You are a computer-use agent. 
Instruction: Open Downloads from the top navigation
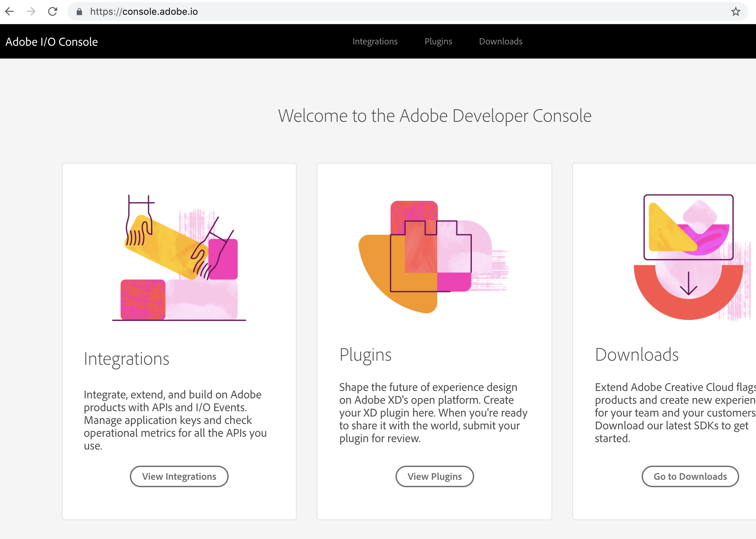500,41
